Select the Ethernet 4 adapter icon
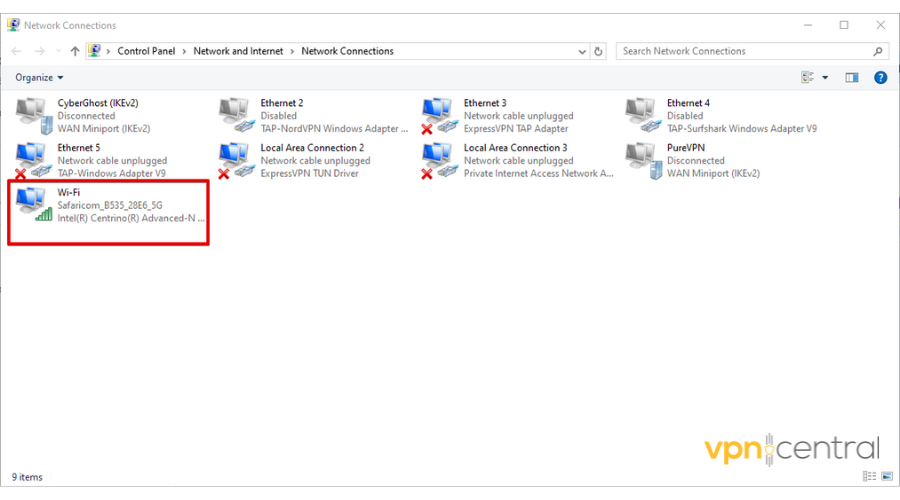900x500 pixels. pos(643,115)
